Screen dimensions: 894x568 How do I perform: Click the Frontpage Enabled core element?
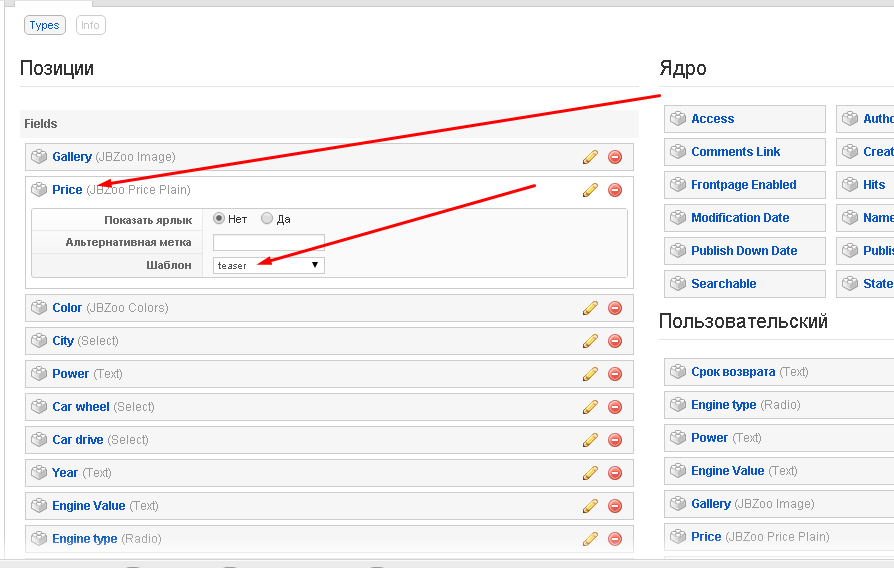[x=743, y=185]
